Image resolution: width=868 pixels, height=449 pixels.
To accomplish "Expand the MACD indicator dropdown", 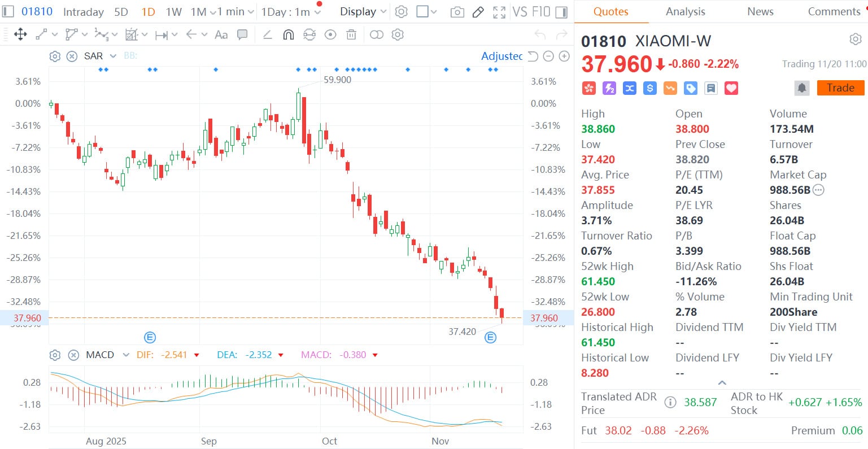I will coord(126,355).
